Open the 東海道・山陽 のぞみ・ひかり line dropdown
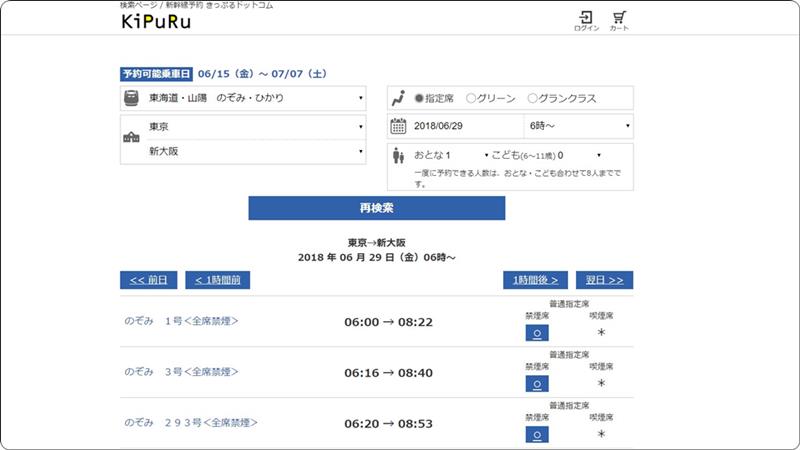This screenshot has height=450, width=800. pyautogui.click(x=255, y=98)
